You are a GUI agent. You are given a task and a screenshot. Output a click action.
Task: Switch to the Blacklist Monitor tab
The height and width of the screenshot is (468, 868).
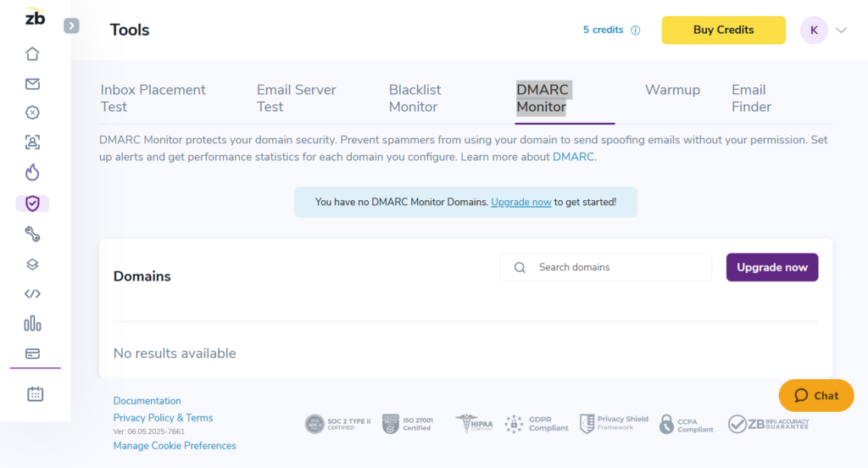coord(415,98)
